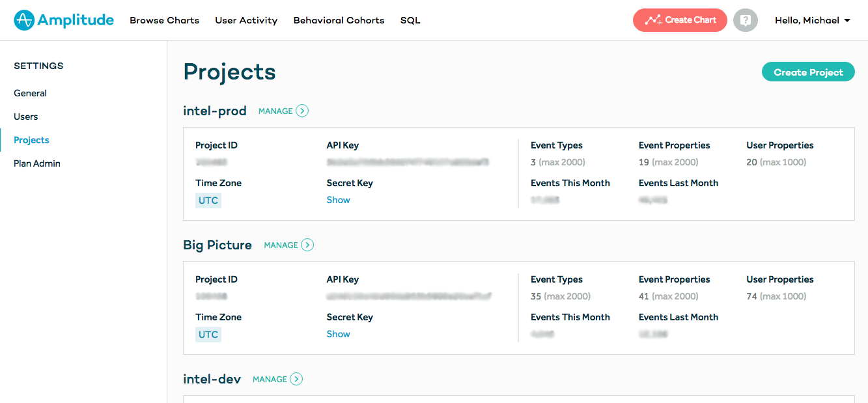Click the arrow icon beside intel-dev MANAGE

[x=296, y=379]
